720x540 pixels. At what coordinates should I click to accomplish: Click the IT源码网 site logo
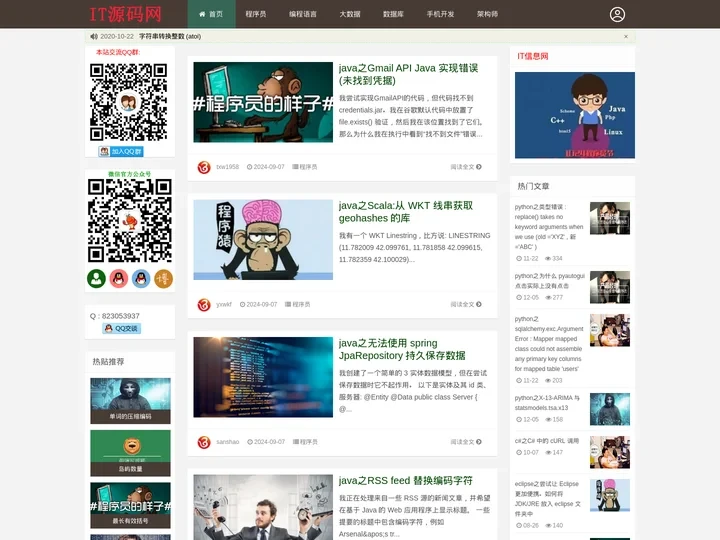point(125,14)
